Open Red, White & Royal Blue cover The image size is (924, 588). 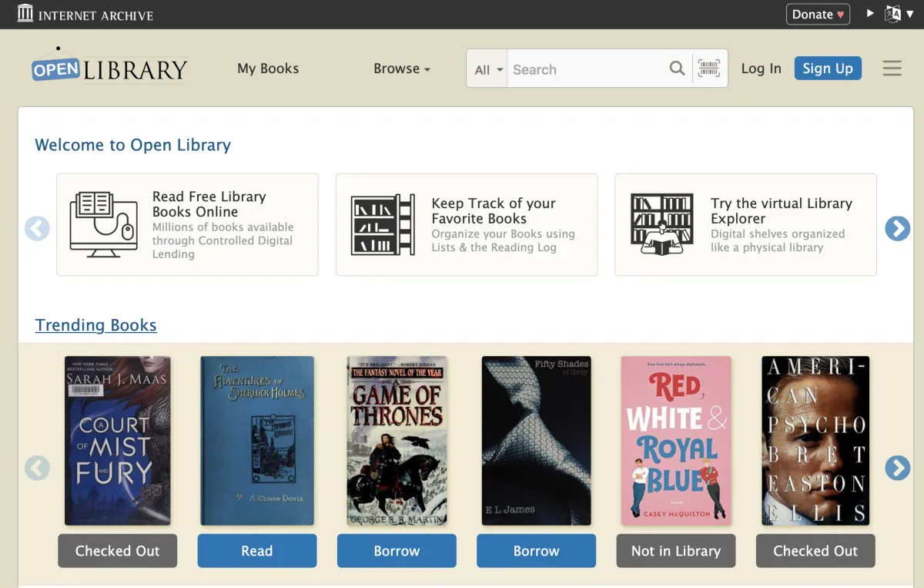(x=676, y=441)
